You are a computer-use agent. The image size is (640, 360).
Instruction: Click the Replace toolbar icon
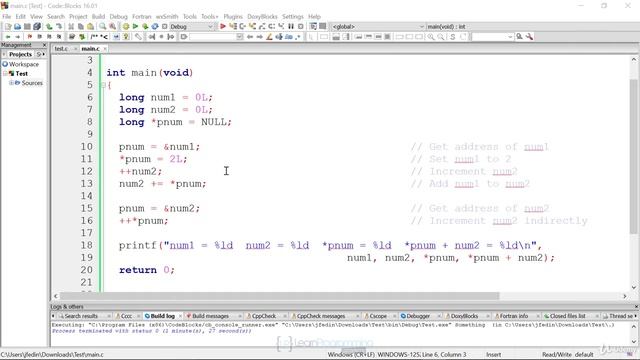(112, 27)
